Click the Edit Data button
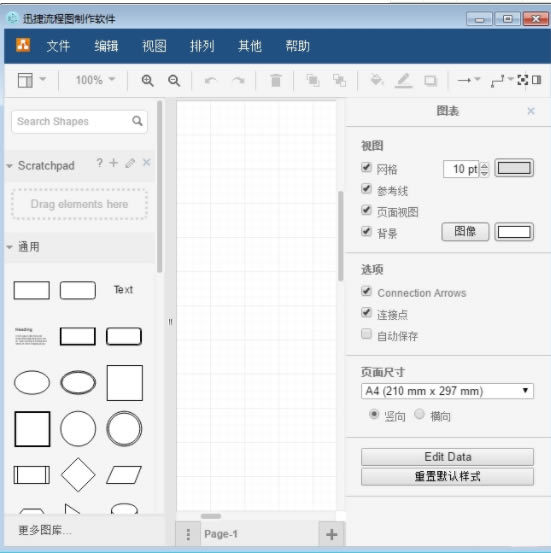 pyautogui.click(x=447, y=457)
